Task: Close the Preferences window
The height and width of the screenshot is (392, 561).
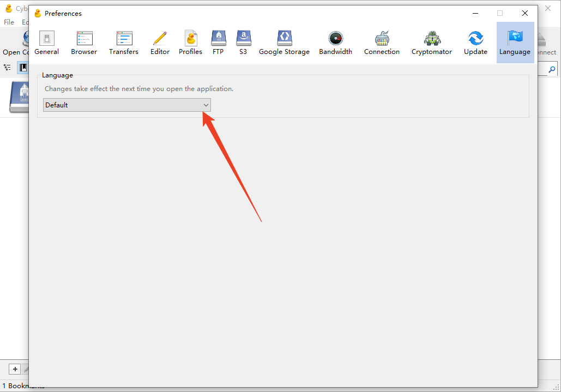Action: 525,13
